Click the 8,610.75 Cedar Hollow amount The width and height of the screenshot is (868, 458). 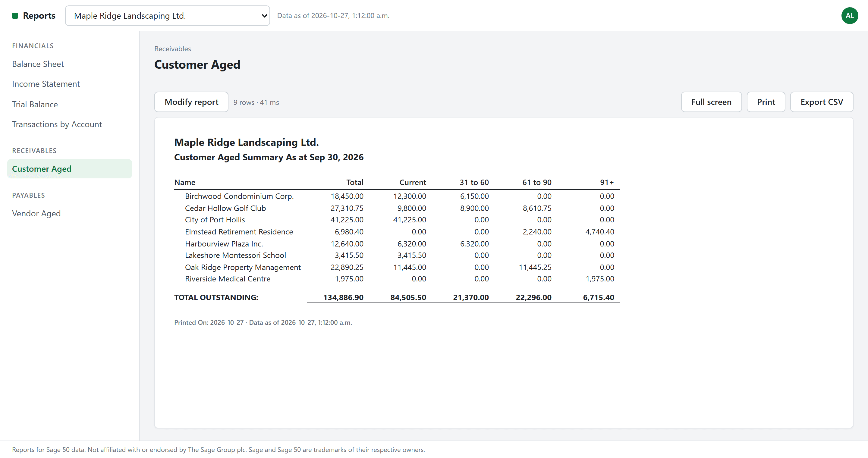point(537,208)
